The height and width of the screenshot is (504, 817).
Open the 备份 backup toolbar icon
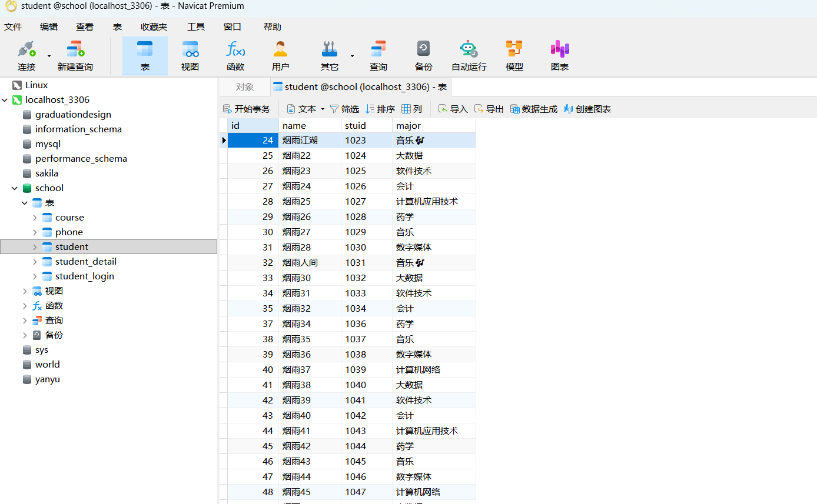pyautogui.click(x=423, y=56)
